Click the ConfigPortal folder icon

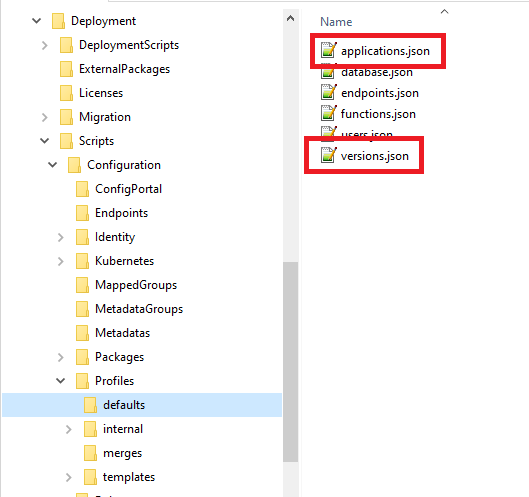click(82, 189)
